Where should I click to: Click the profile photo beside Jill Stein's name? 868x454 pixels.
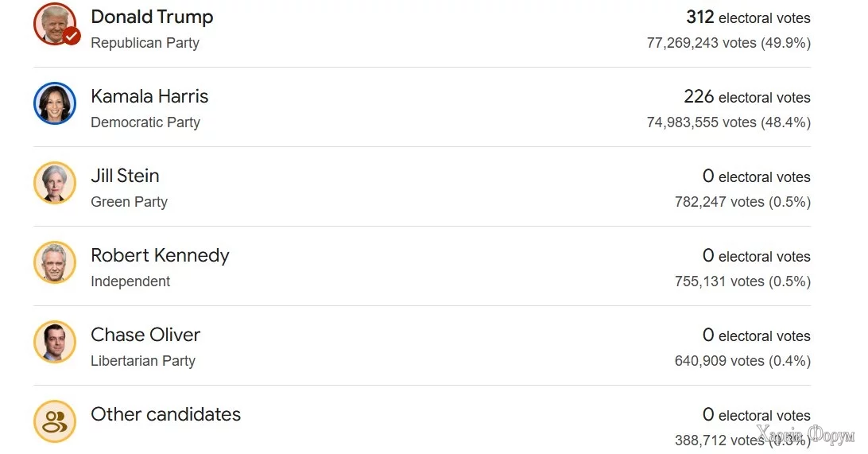click(x=55, y=183)
